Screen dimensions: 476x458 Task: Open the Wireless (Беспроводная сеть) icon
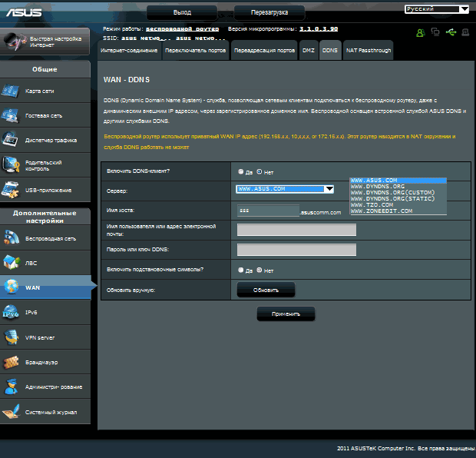coord(11,238)
